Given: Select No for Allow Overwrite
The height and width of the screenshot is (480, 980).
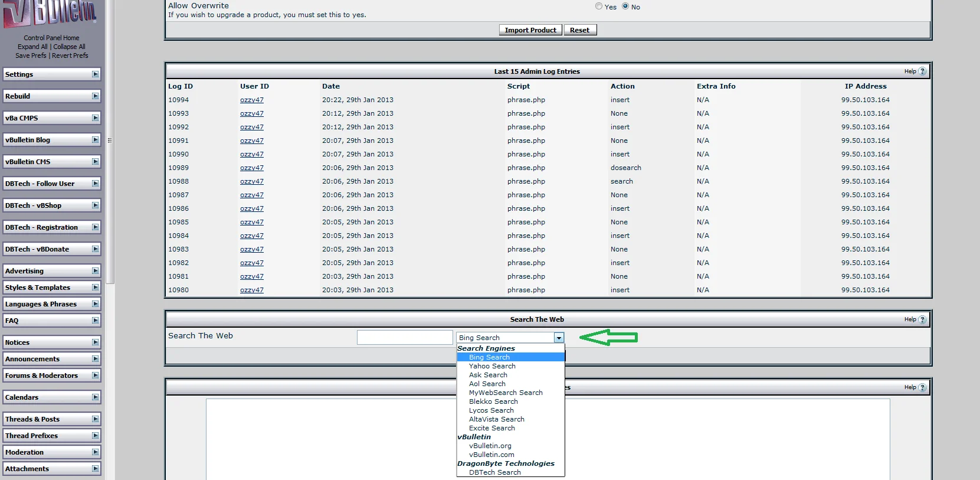Looking at the screenshot, I should coord(625,6).
